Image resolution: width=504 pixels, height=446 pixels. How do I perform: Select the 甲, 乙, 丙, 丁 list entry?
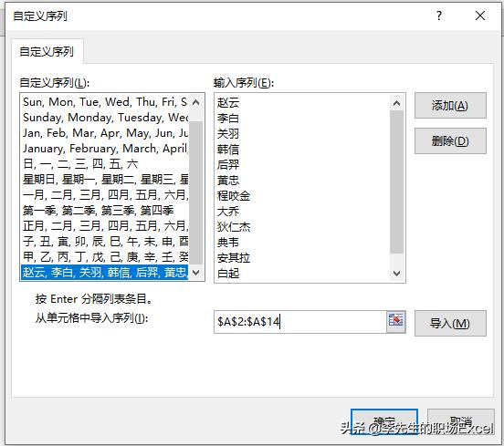105,256
